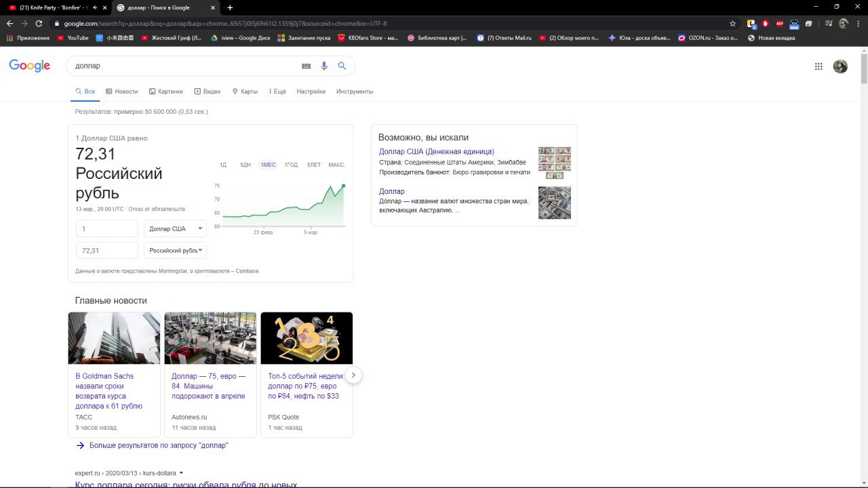
Task: Start voice search with the microphone
Action: tap(324, 66)
